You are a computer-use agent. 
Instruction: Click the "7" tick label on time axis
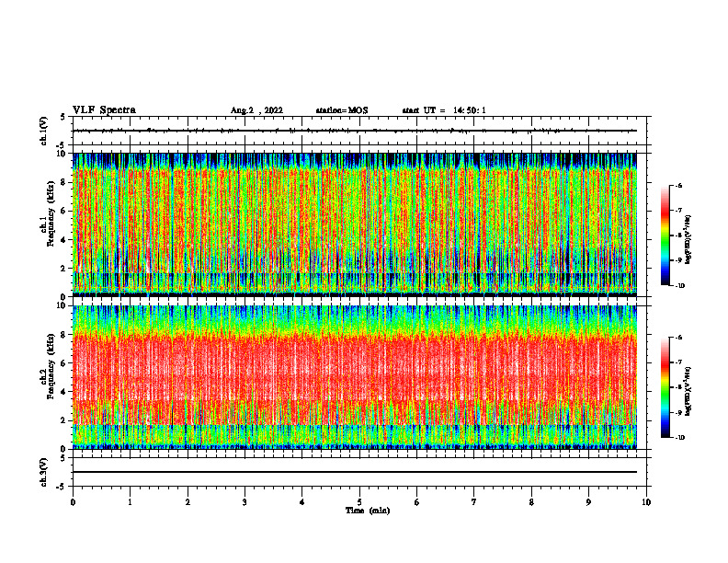click(x=474, y=502)
